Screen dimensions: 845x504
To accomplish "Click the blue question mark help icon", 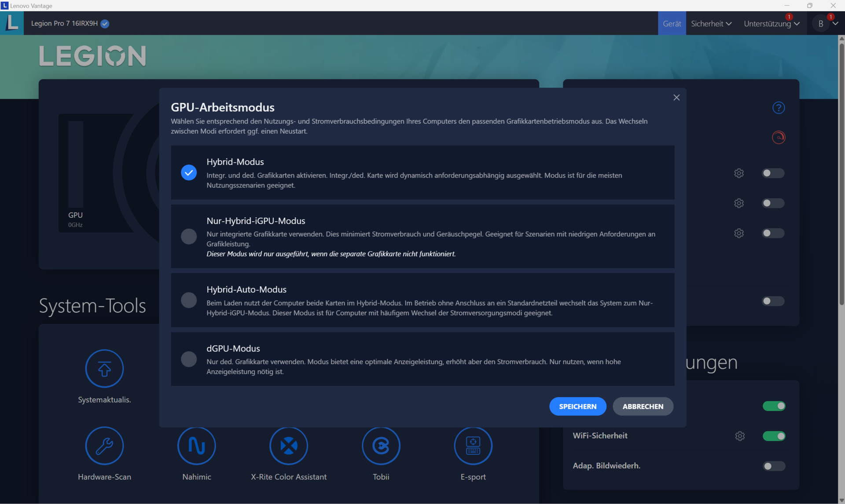I will coord(778,108).
